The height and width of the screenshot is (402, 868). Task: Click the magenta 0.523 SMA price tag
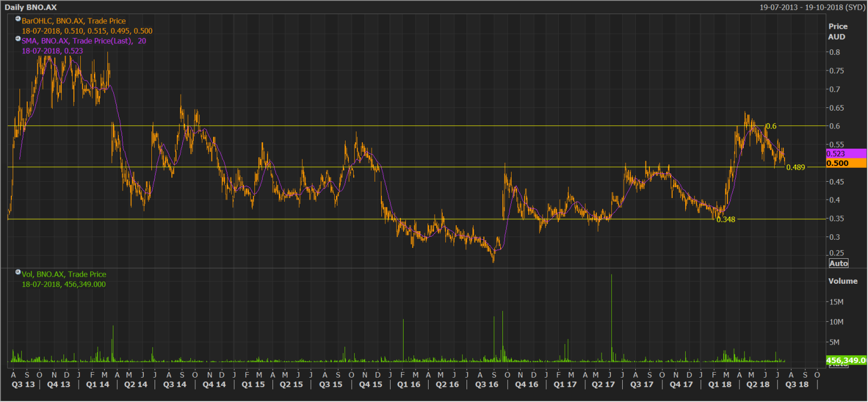point(846,154)
